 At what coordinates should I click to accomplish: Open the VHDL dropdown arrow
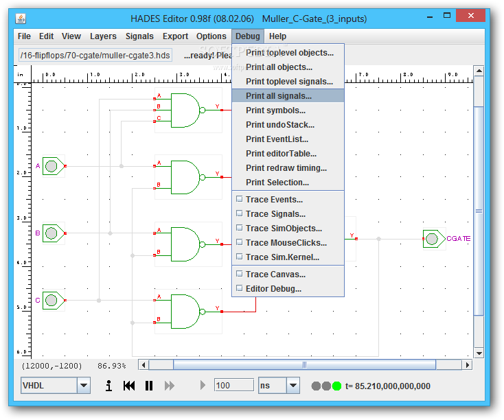tap(84, 385)
